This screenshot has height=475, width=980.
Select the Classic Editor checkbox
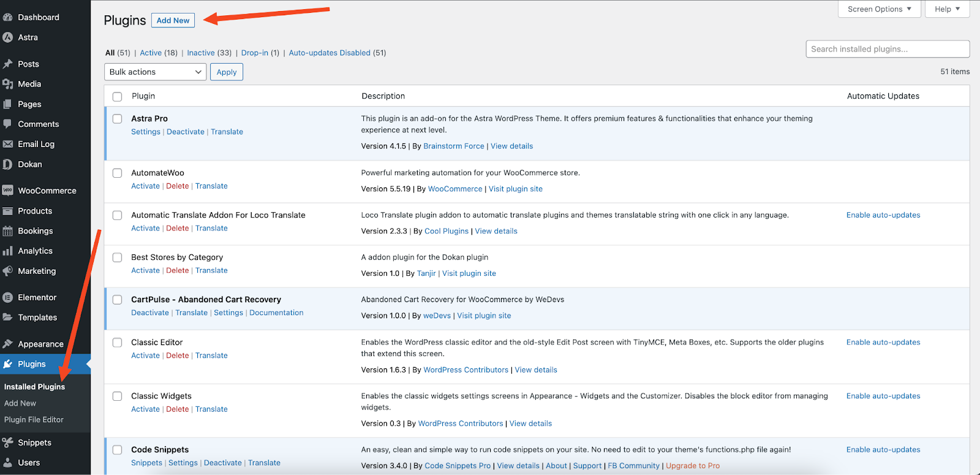117,343
